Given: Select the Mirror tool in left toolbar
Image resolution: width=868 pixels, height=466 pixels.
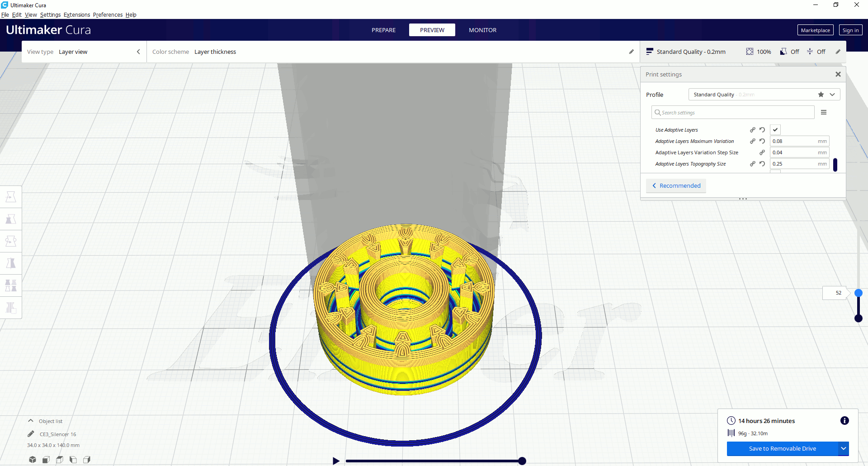Looking at the screenshot, I should [11, 263].
